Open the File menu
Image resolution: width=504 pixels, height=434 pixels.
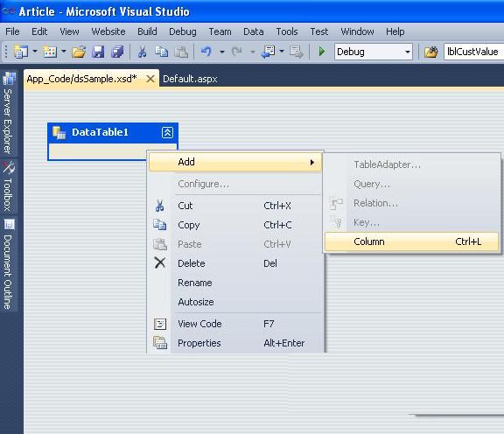click(12, 31)
